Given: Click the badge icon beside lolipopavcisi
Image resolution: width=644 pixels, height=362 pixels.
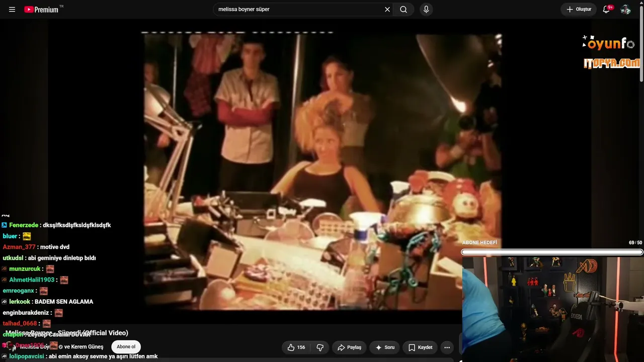Looking at the screenshot, I should (x=5, y=356).
